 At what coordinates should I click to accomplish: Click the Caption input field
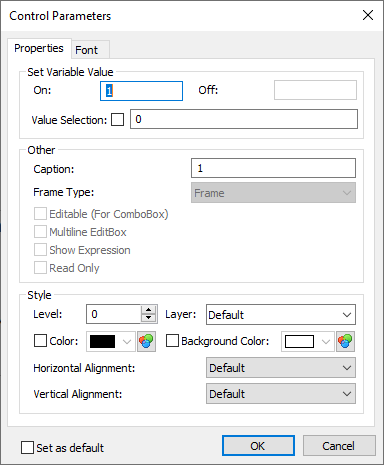pyautogui.click(x=273, y=168)
